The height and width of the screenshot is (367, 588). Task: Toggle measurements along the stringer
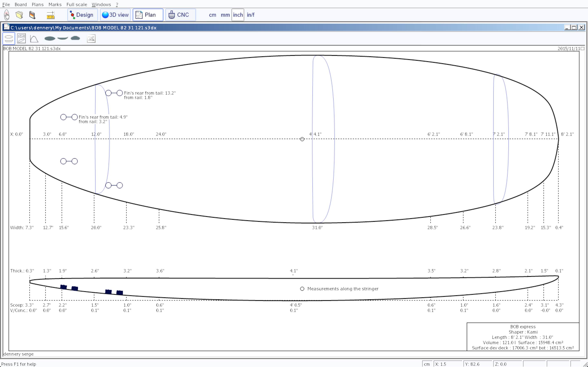pos(302,289)
